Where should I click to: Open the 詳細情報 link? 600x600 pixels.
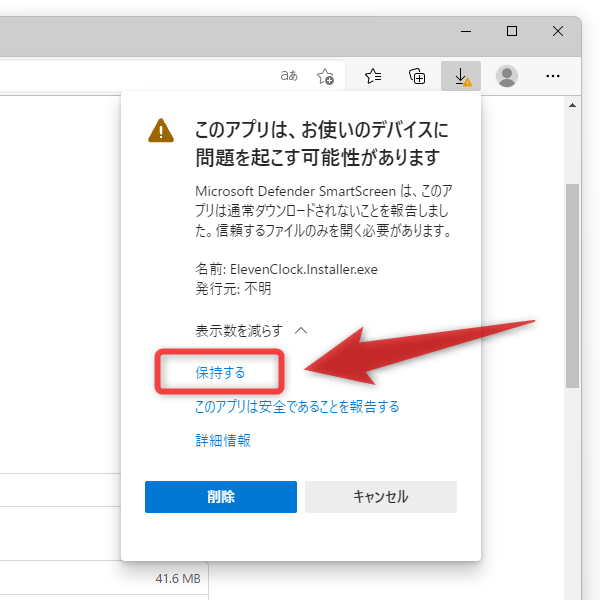[x=223, y=440]
